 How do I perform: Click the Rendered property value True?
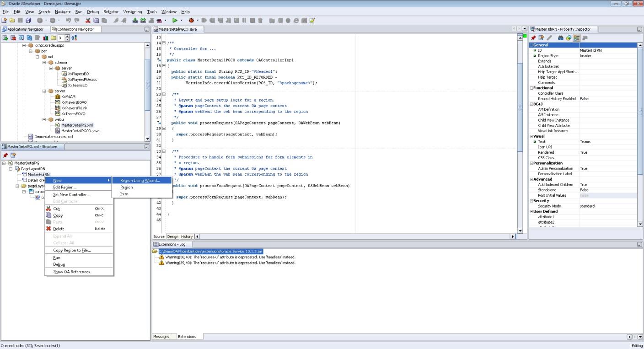coord(608,152)
